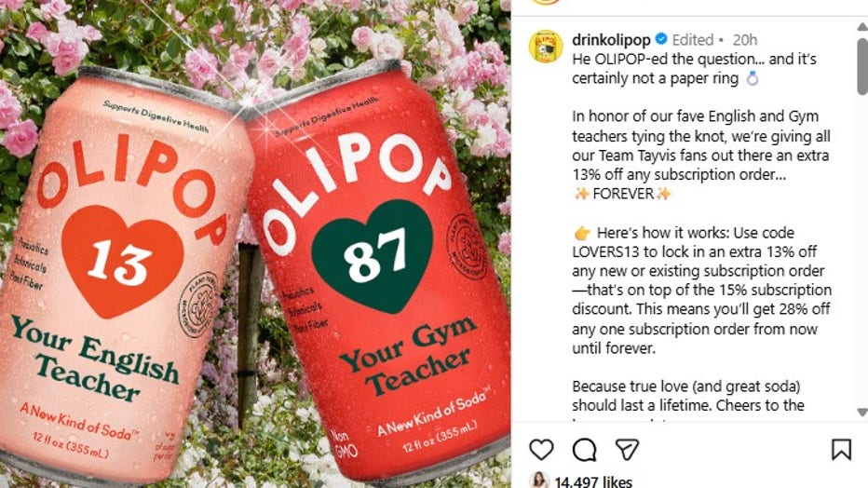This screenshot has width=868, height=488.
Task: Save the post with the bookmark icon
Action: click(841, 449)
